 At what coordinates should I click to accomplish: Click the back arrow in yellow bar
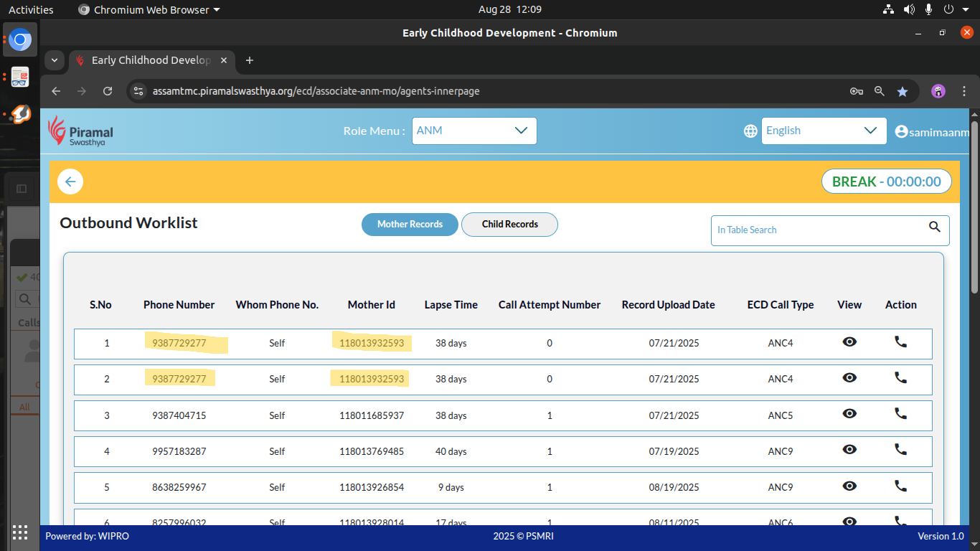(70, 182)
